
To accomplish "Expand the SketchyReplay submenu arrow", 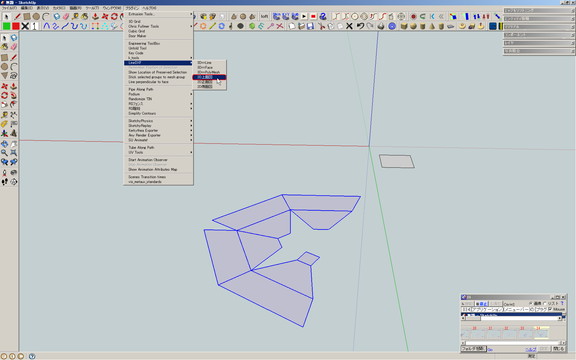I will click(191, 126).
